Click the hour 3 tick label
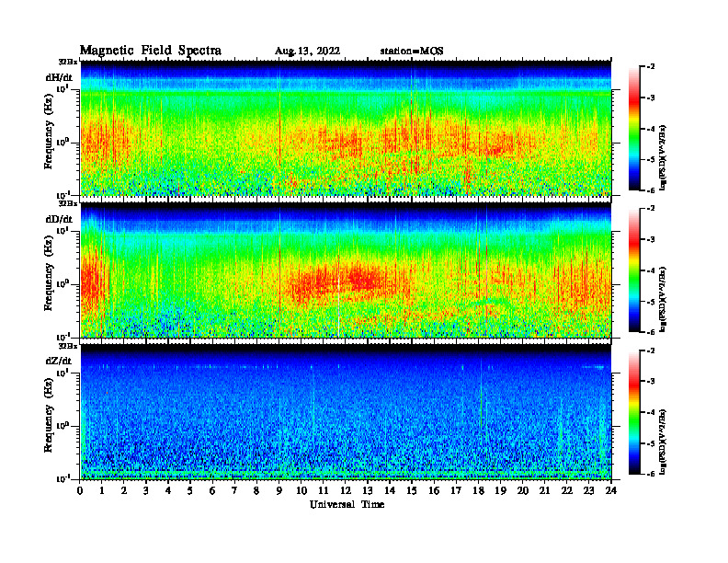 tap(146, 491)
